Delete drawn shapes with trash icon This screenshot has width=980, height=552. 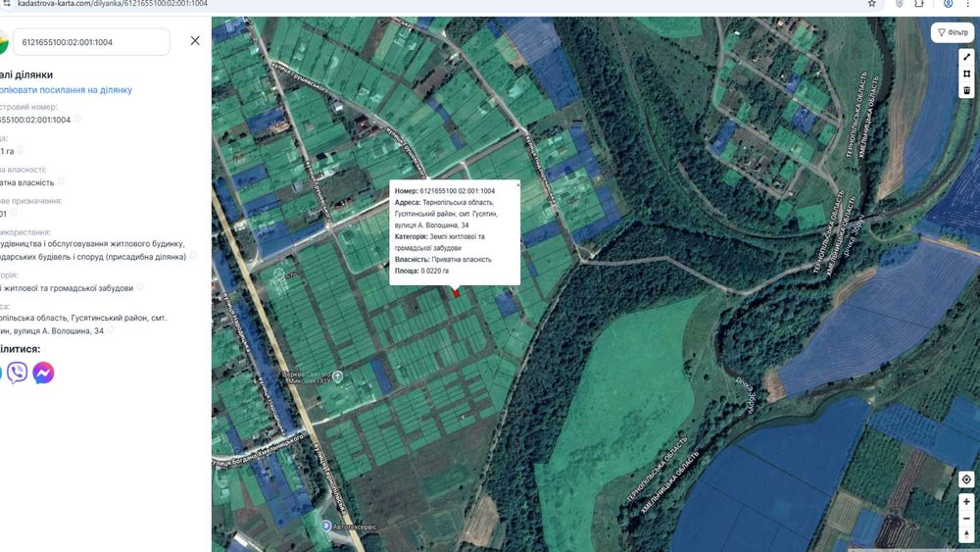967,90
